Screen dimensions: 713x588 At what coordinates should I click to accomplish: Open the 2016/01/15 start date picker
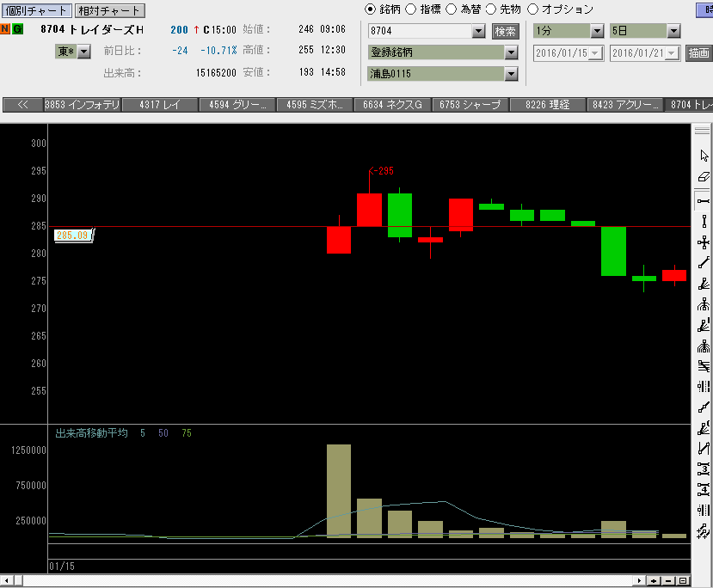tap(595, 53)
